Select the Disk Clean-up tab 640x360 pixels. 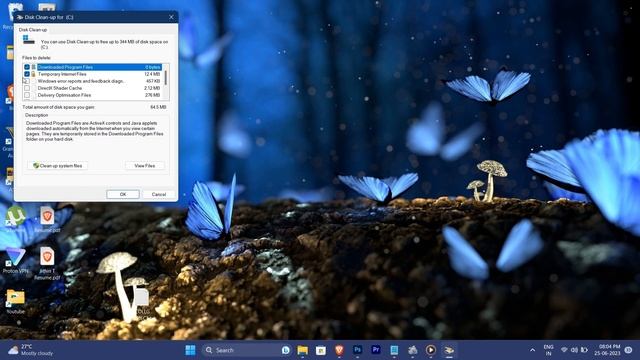click(33, 30)
